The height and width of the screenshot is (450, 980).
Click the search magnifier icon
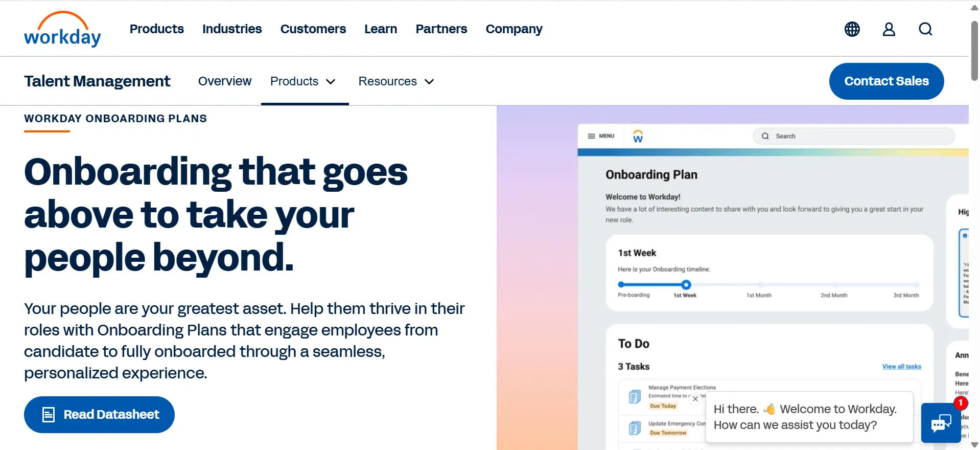coord(925,29)
